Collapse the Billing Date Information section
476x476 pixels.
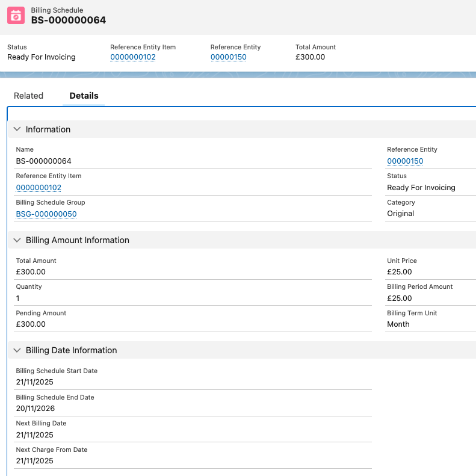tap(16, 350)
